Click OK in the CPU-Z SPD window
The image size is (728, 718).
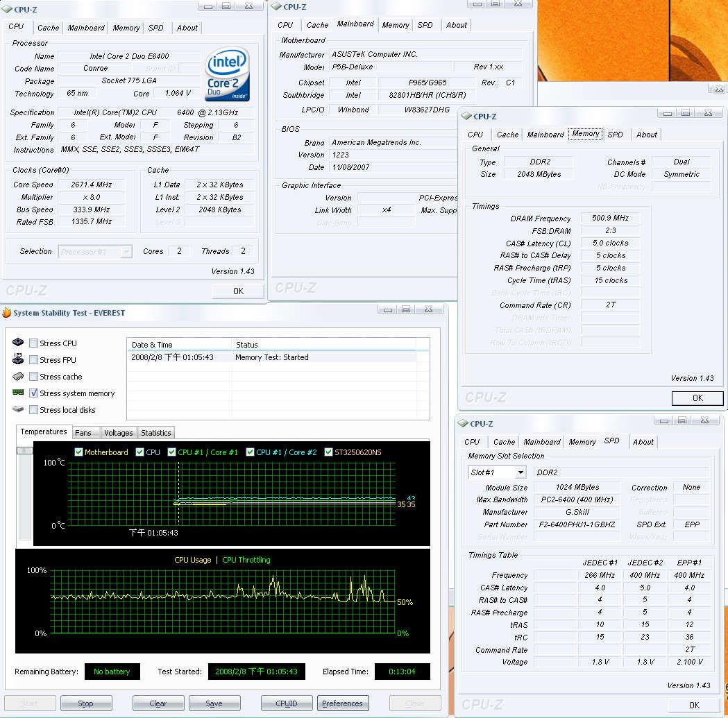(x=694, y=705)
